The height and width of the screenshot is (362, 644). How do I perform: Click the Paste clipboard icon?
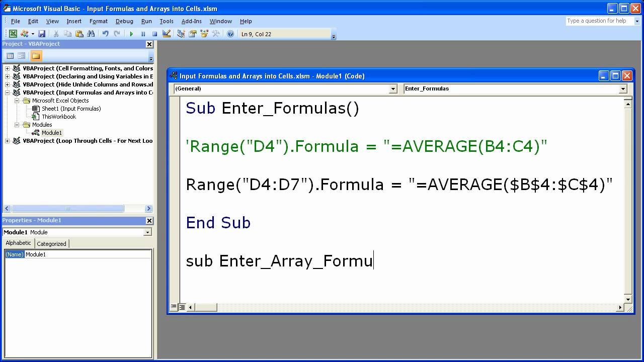click(79, 34)
